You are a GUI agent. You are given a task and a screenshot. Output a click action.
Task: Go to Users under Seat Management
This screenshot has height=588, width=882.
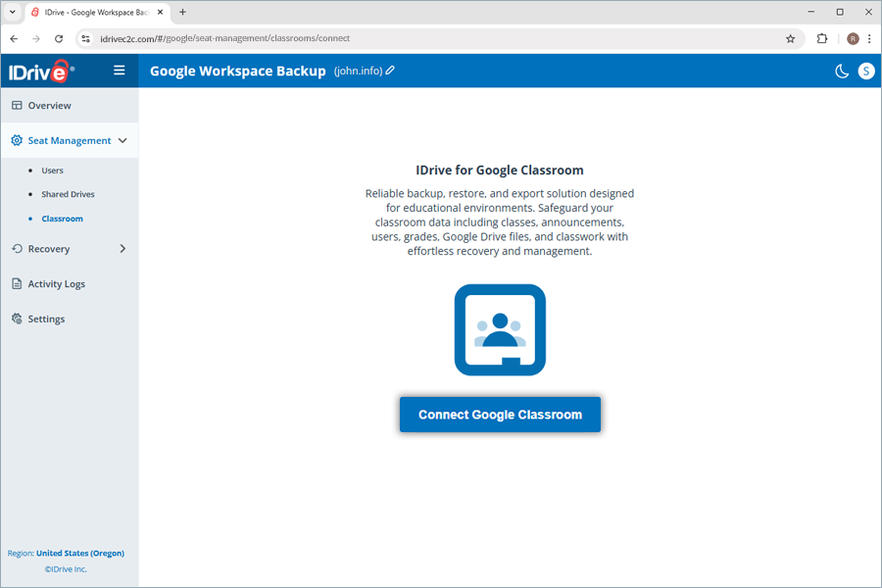(52, 171)
